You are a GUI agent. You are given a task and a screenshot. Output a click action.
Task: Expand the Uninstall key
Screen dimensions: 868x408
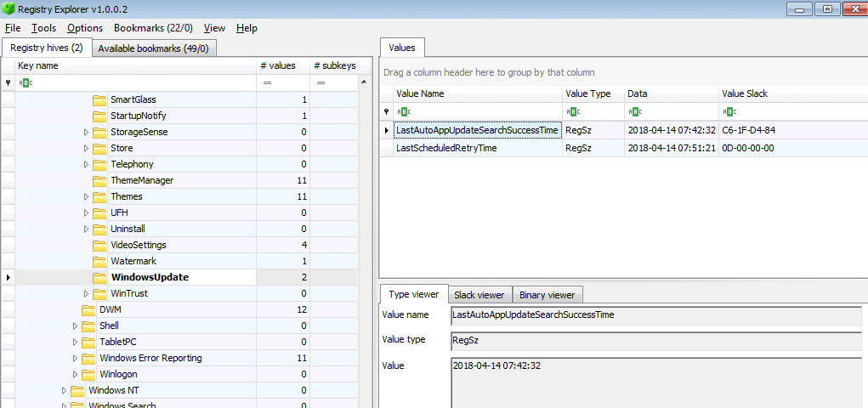point(86,229)
